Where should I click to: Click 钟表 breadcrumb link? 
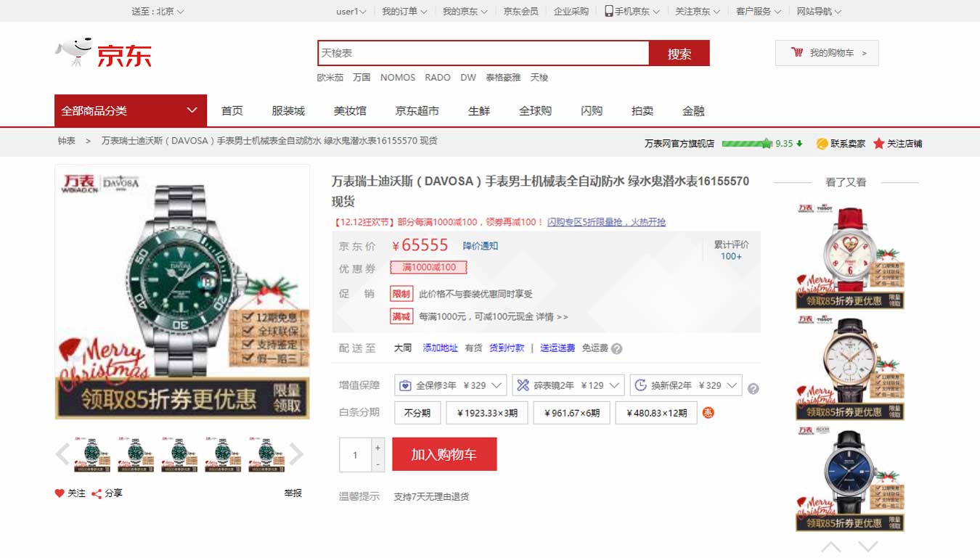click(x=66, y=141)
